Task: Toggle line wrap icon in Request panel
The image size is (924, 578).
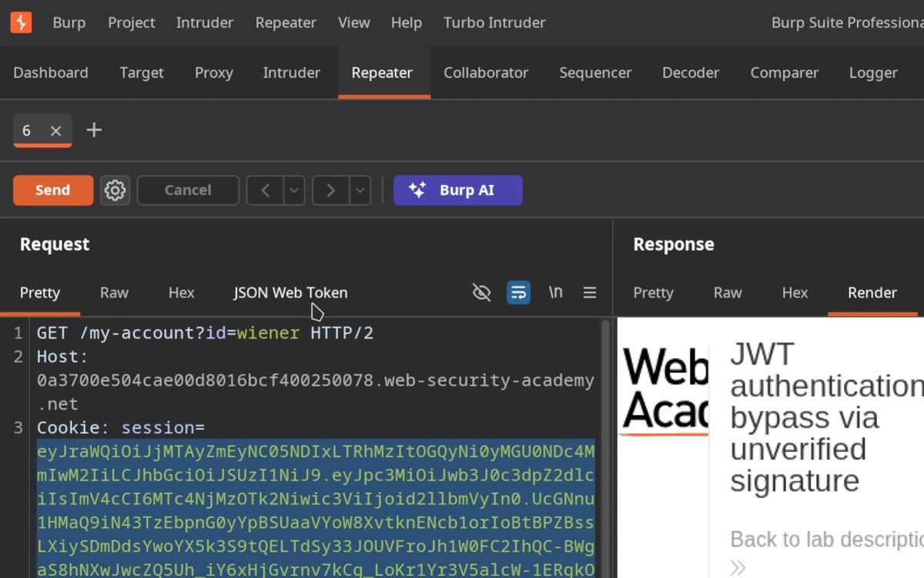Action: point(519,293)
